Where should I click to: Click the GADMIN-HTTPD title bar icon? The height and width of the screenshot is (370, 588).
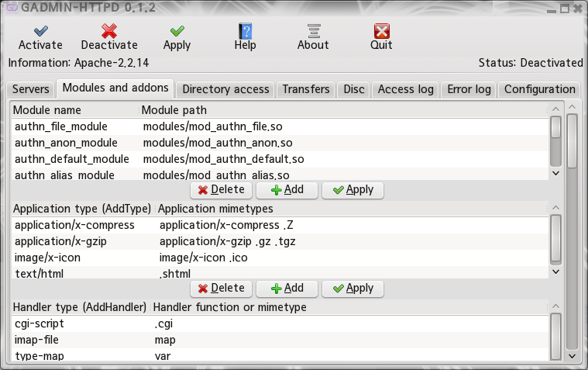(12, 8)
